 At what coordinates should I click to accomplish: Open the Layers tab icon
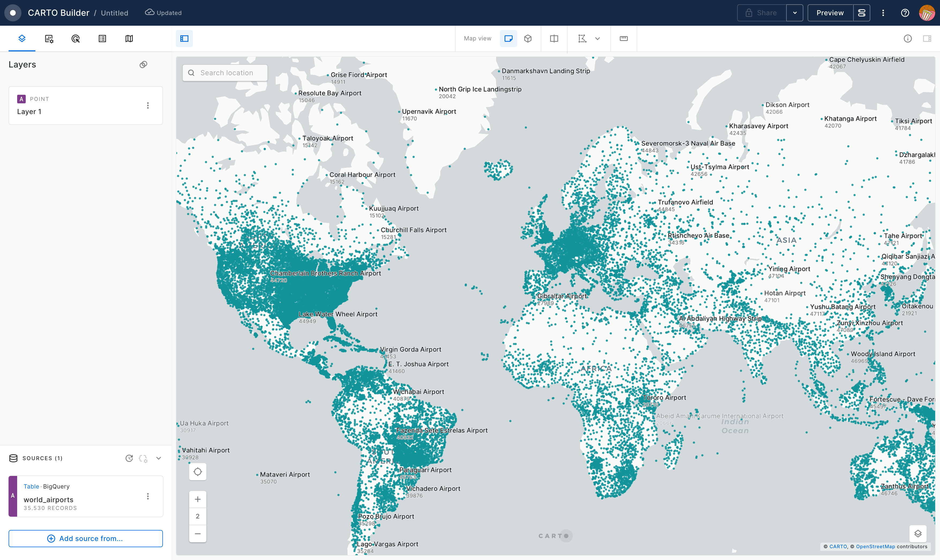pos(22,39)
